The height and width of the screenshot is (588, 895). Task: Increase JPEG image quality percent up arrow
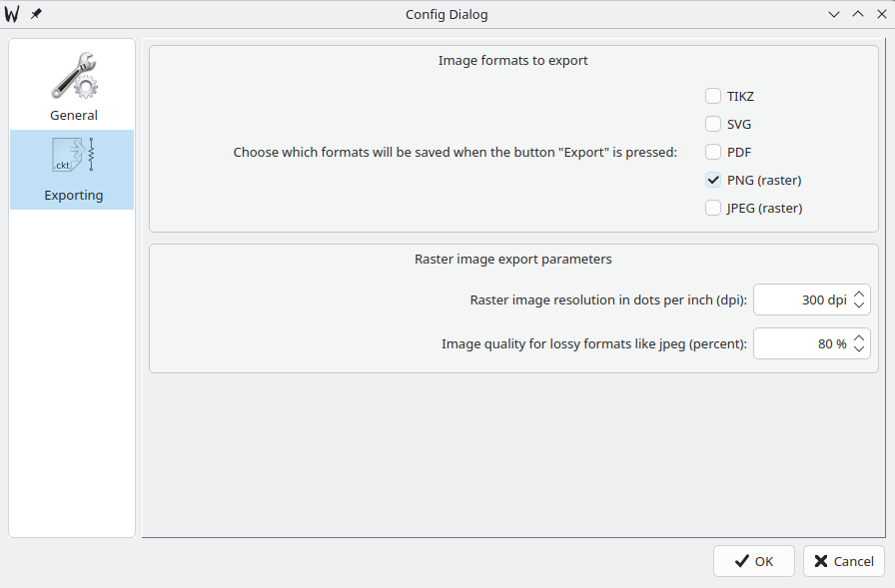(x=860, y=337)
